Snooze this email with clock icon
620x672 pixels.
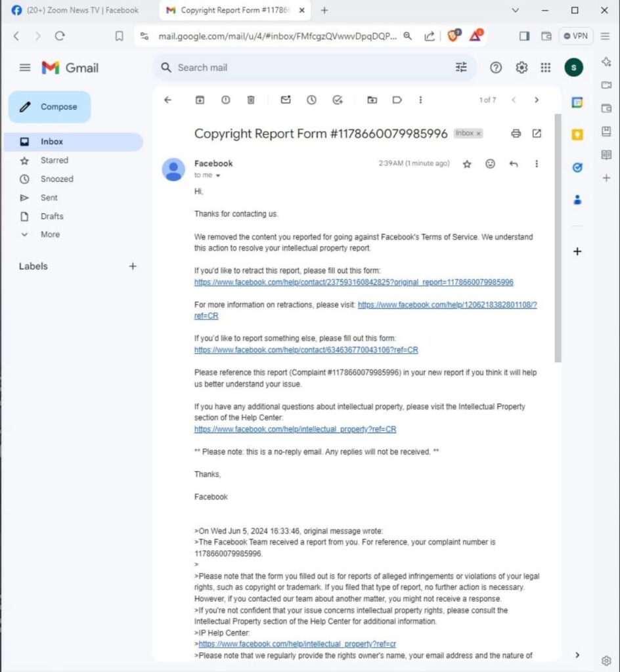312,100
